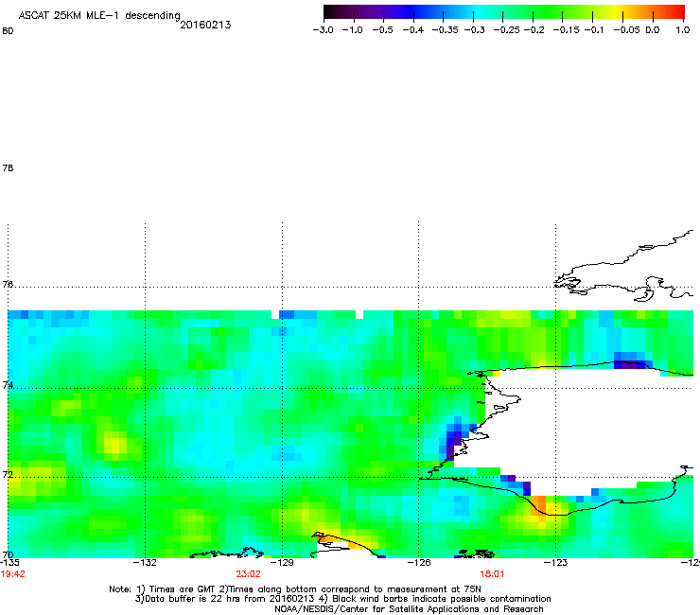Click the -0.4 color scale label
The image size is (700, 615).
point(413,30)
